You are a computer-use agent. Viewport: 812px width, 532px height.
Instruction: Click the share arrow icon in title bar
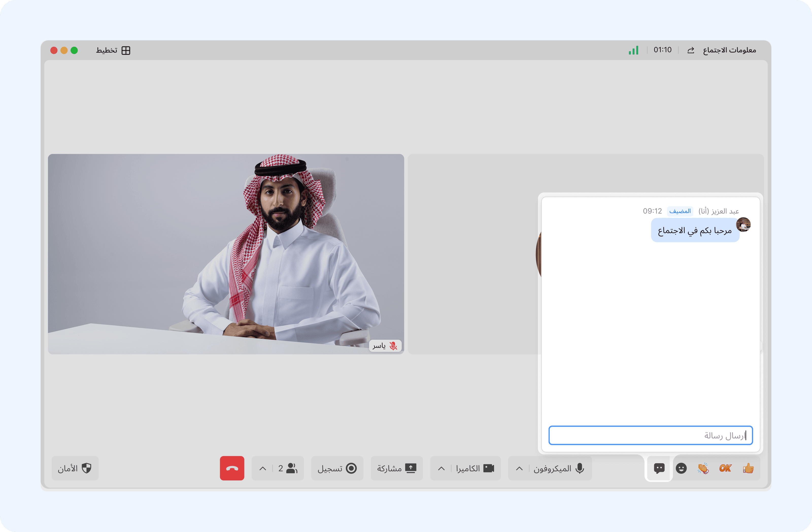690,50
